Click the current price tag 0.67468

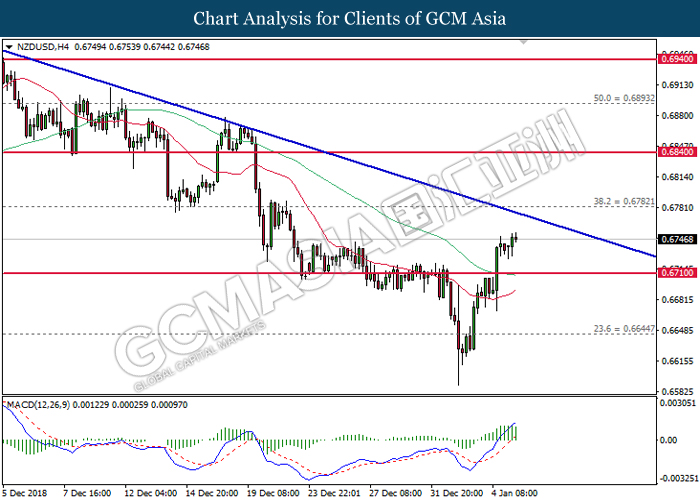[677, 240]
